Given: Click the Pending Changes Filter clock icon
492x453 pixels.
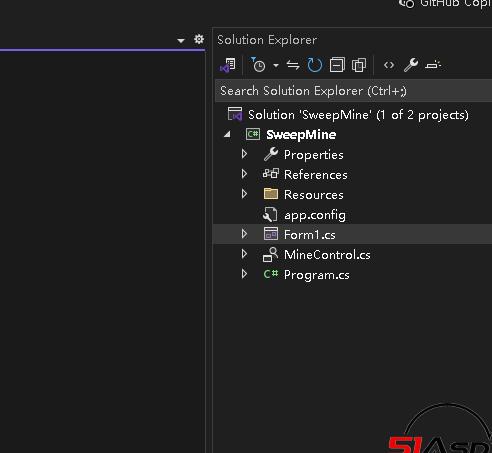Looking at the screenshot, I should (258, 65).
